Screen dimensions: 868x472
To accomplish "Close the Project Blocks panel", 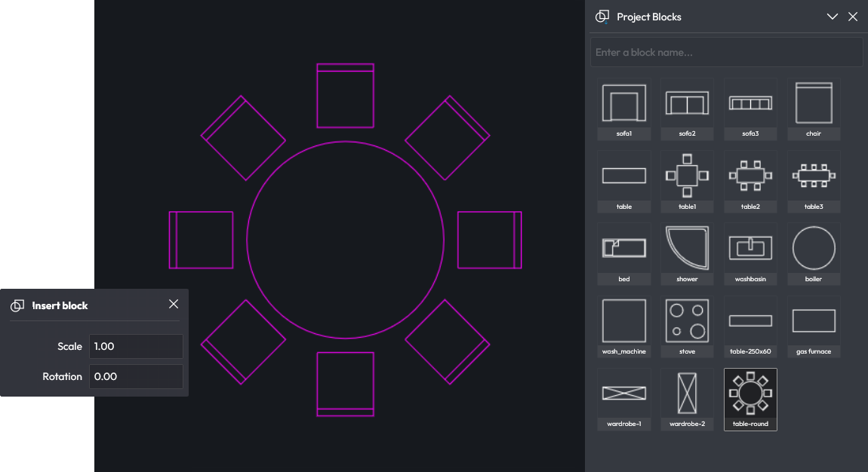I will click(x=853, y=17).
